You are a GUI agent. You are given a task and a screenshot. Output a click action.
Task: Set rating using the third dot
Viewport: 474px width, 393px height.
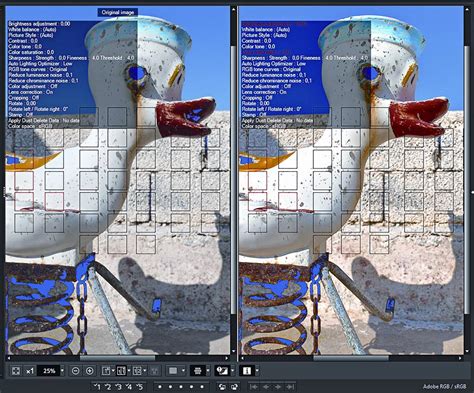pos(181,387)
